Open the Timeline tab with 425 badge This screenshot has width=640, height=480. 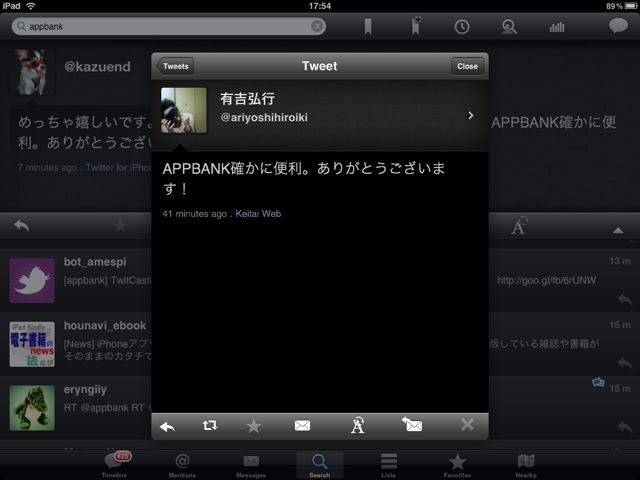point(114,464)
